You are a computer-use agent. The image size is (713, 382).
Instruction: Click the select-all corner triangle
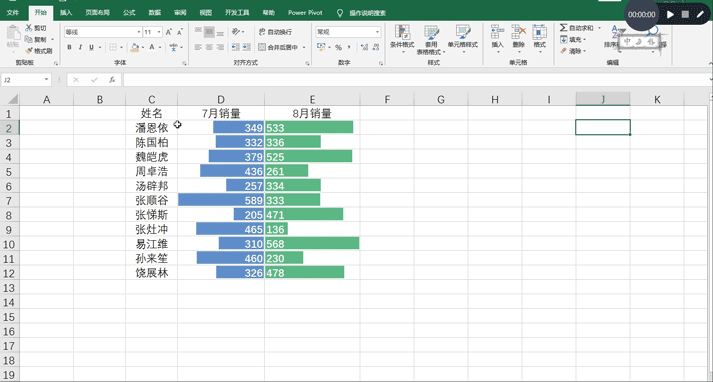13,99
